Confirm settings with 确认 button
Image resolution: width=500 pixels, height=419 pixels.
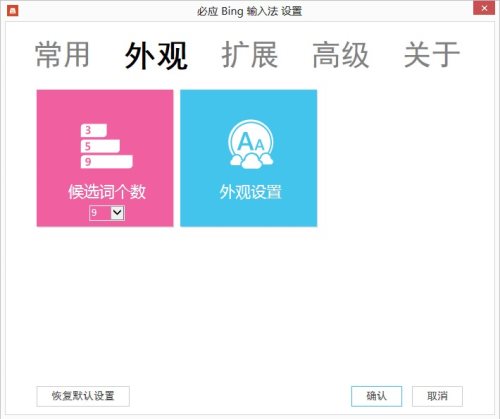tap(376, 396)
